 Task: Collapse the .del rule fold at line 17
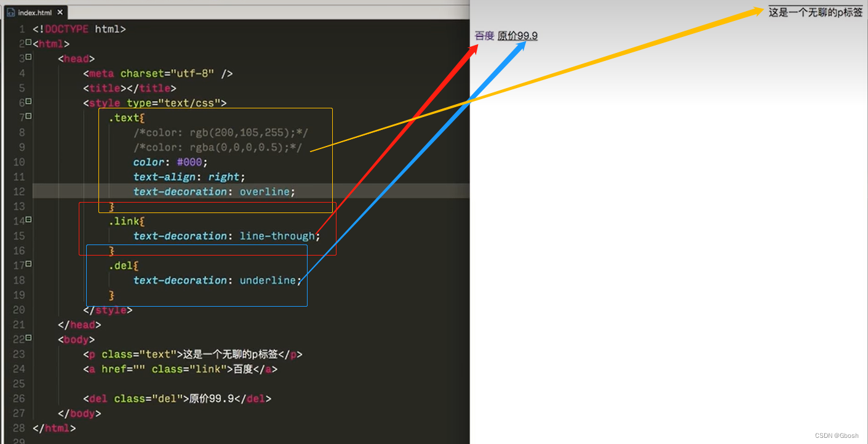(x=28, y=265)
